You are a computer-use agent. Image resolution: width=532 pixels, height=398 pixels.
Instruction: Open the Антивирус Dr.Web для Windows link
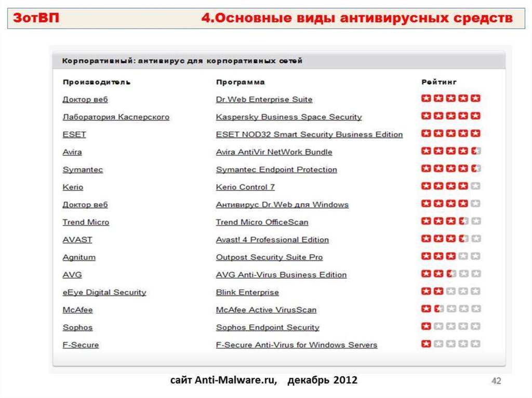coord(282,204)
